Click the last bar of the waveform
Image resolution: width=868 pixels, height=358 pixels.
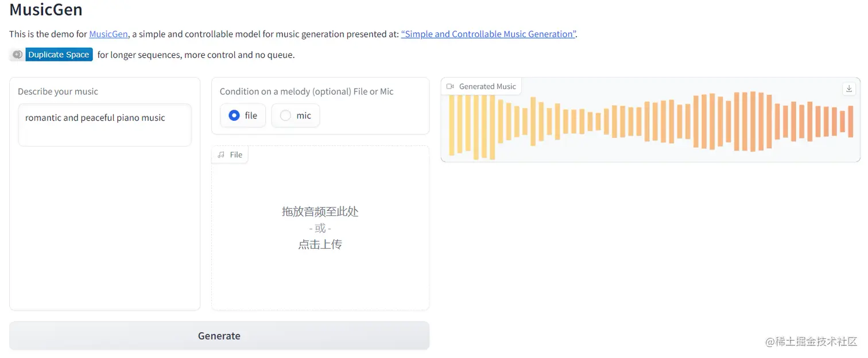[850, 121]
